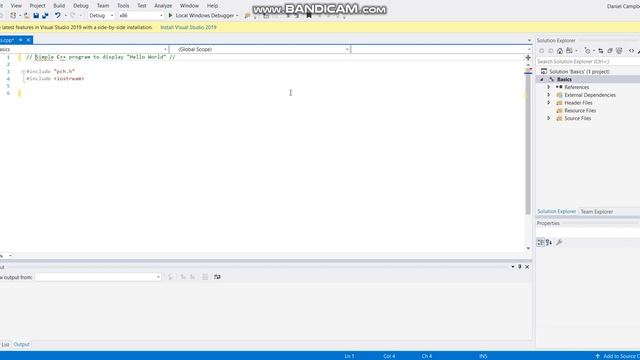
Task: Open the Build menu
Action: click(x=59, y=6)
